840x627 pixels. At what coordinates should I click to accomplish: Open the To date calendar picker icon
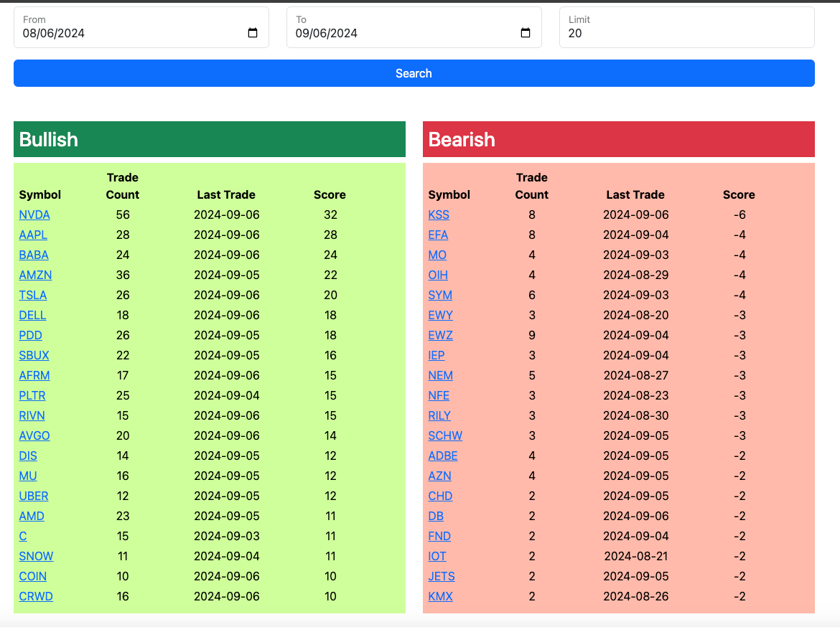click(x=525, y=33)
